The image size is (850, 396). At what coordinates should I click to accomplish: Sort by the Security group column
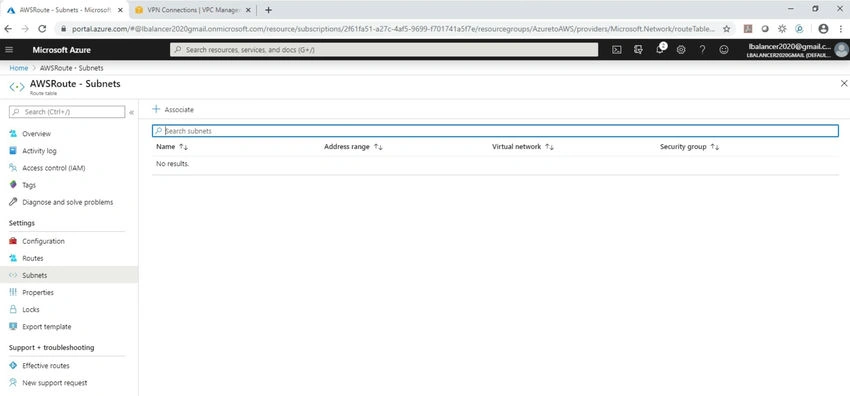(x=690, y=147)
